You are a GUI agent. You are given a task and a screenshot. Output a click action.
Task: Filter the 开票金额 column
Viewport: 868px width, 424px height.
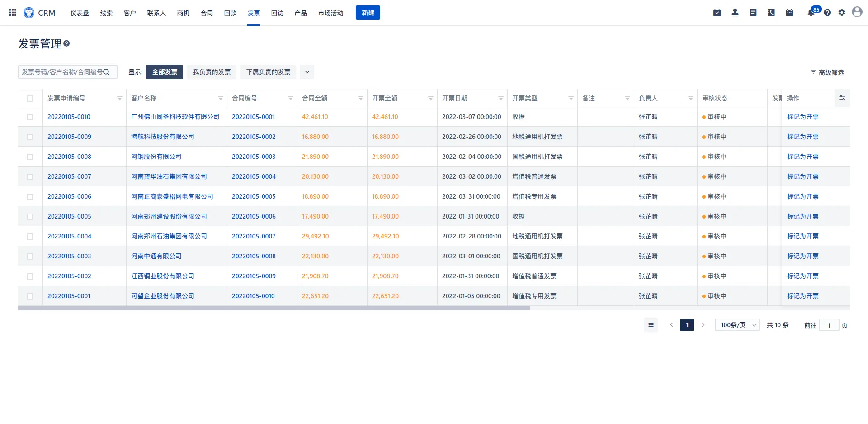tap(431, 98)
